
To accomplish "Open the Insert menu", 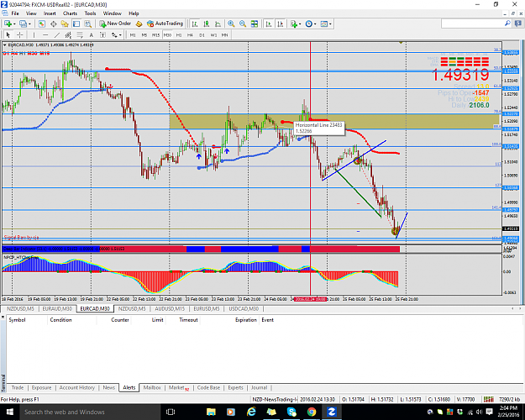I will (x=50, y=13).
